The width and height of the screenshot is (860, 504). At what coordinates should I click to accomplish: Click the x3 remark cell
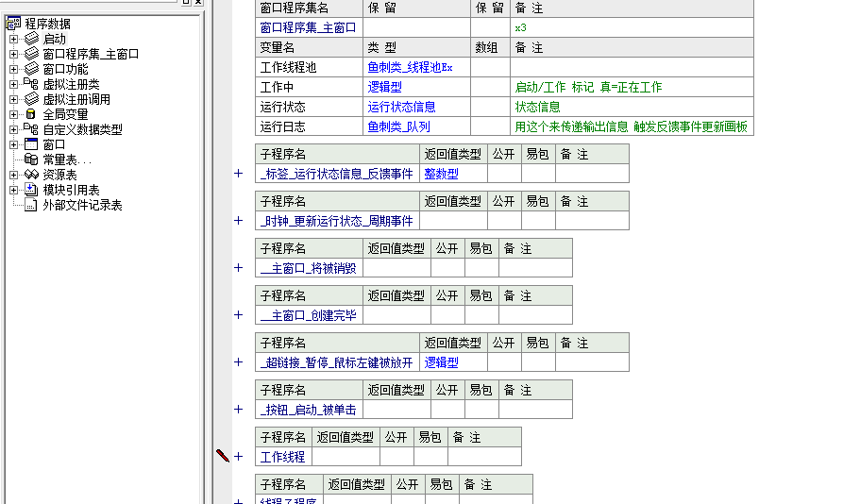click(x=632, y=27)
